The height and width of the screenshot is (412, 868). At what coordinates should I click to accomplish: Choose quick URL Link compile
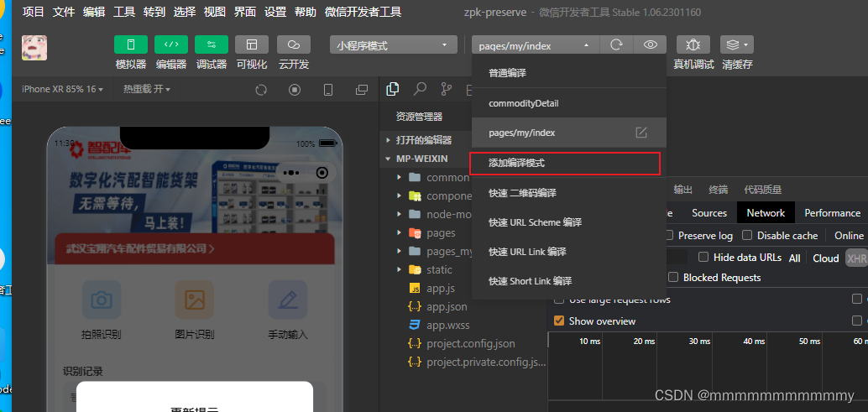click(x=569, y=252)
